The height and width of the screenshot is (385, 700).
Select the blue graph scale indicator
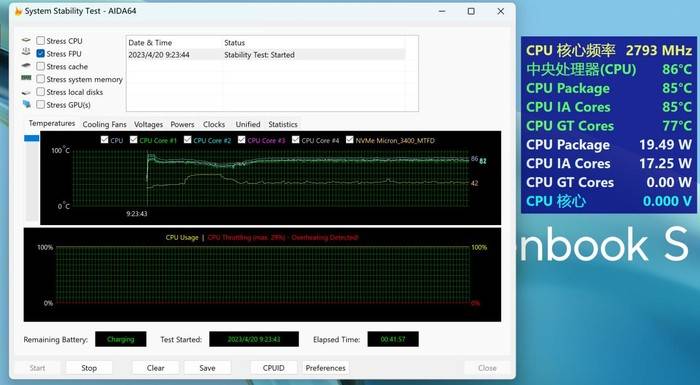[x=31, y=138]
